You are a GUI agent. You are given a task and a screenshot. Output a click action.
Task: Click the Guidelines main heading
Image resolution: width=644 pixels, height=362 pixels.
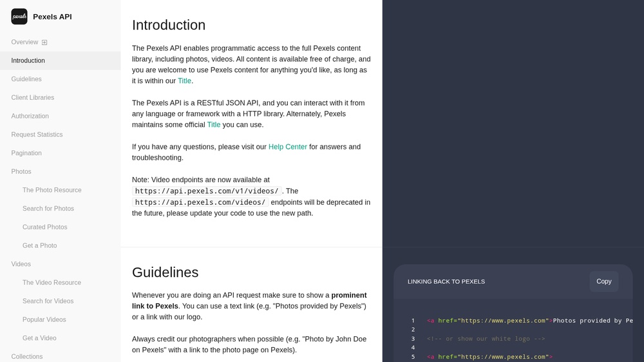click(165, 272)
